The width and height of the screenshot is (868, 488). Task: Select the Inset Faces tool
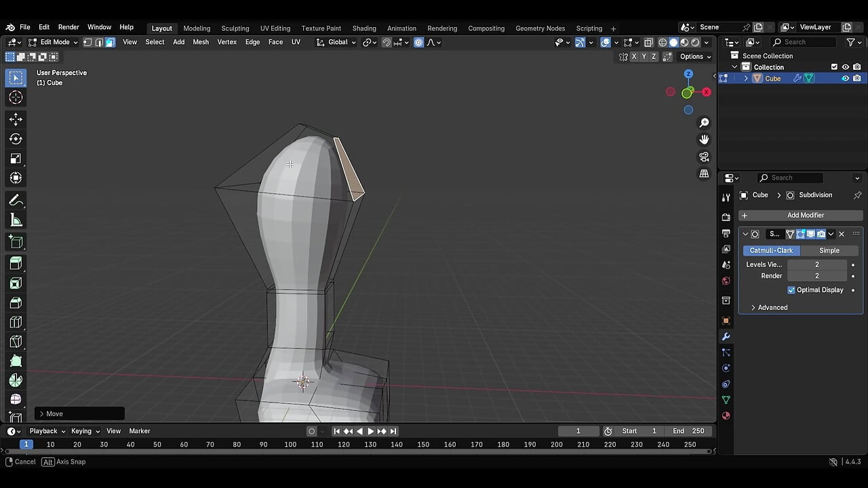[x=16, y=283]
